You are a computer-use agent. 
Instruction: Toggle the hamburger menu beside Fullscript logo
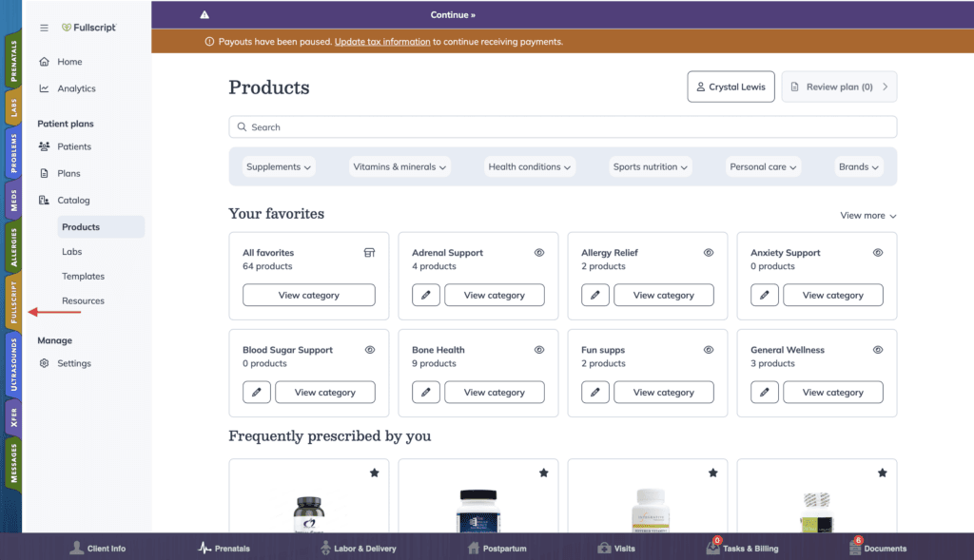[44, 28]
